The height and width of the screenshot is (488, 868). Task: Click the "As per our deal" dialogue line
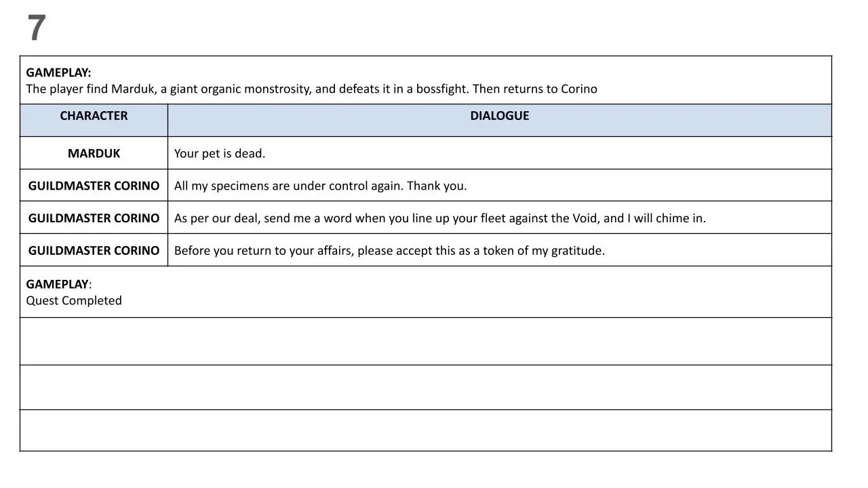point(439,218)
